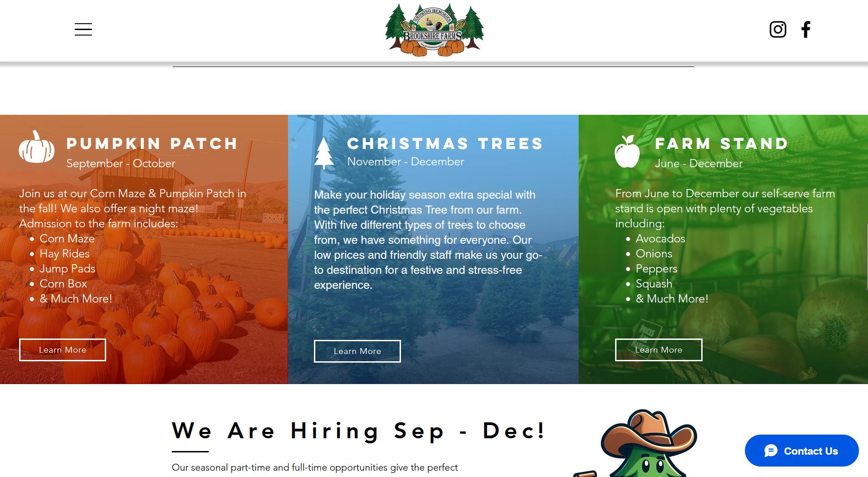868x477 pixels.
Task: Click Learn More under Farm Stand
Action: pyautogui.click(x=658, y=350)
